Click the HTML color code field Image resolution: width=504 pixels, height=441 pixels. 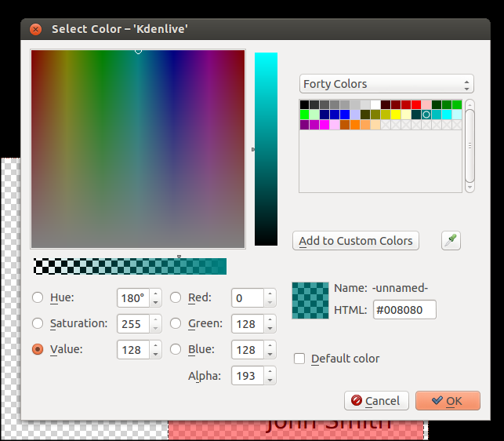click(404, 310)
